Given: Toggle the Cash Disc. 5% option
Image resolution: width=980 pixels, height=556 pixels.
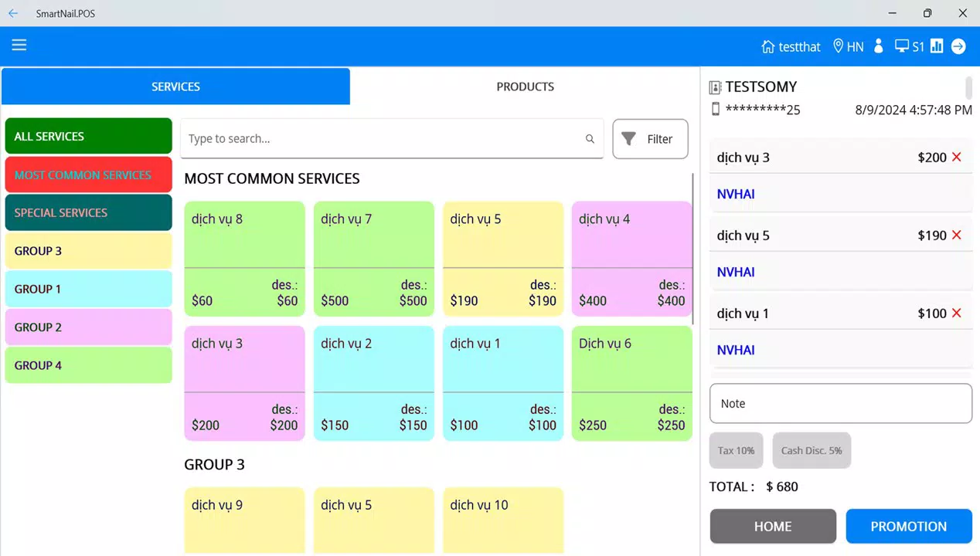Looking at the screenshot, I should pyautogui.click(x=812, y=450).
